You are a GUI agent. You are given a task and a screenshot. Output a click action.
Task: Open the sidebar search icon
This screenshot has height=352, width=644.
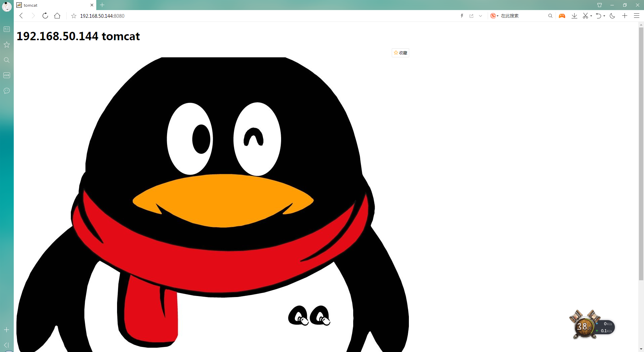click(x=7, y=60)
